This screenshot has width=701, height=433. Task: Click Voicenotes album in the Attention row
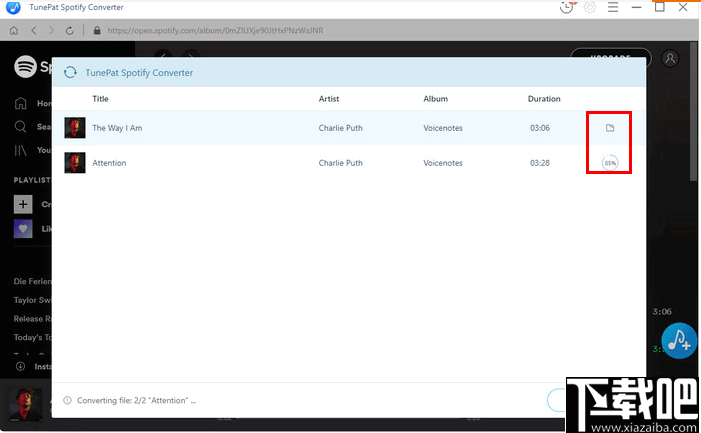[x=443, y=163]
